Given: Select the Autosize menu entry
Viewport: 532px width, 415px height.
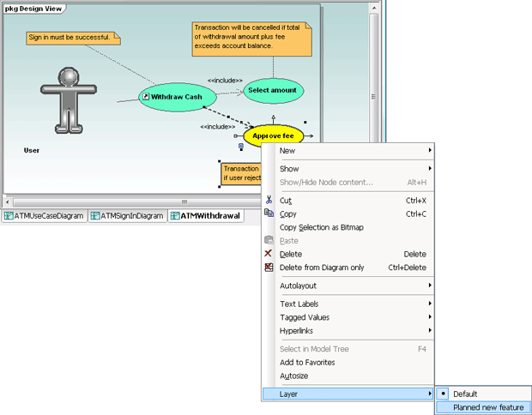Looking at the screenshot, I should pos(294,376).
